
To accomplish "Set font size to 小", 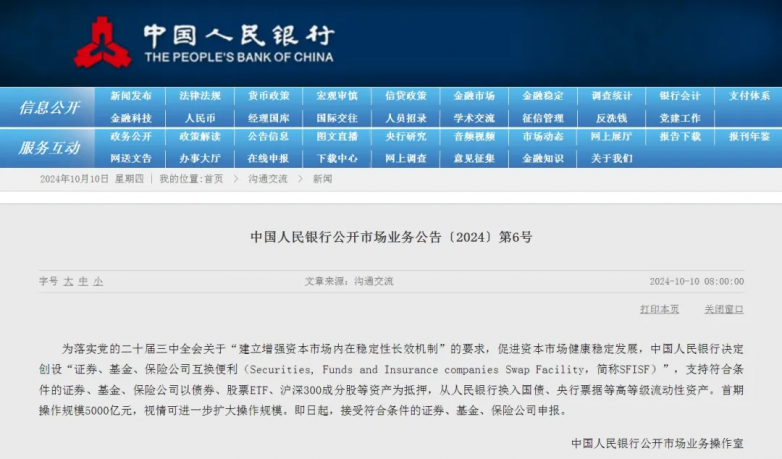I will (x=98, y=281).
